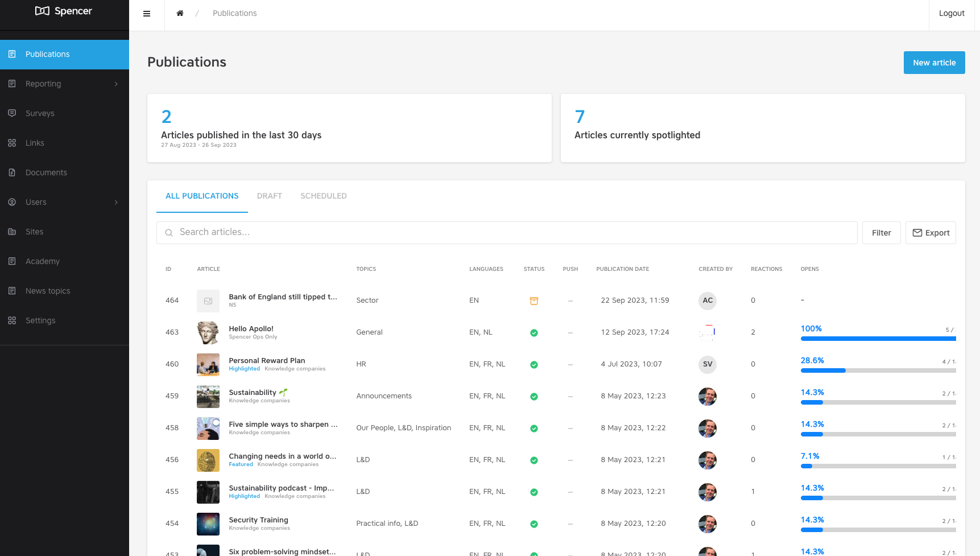Click Changing needs golden brain thumbnail
980x556 pixels.
coord(208,460)
